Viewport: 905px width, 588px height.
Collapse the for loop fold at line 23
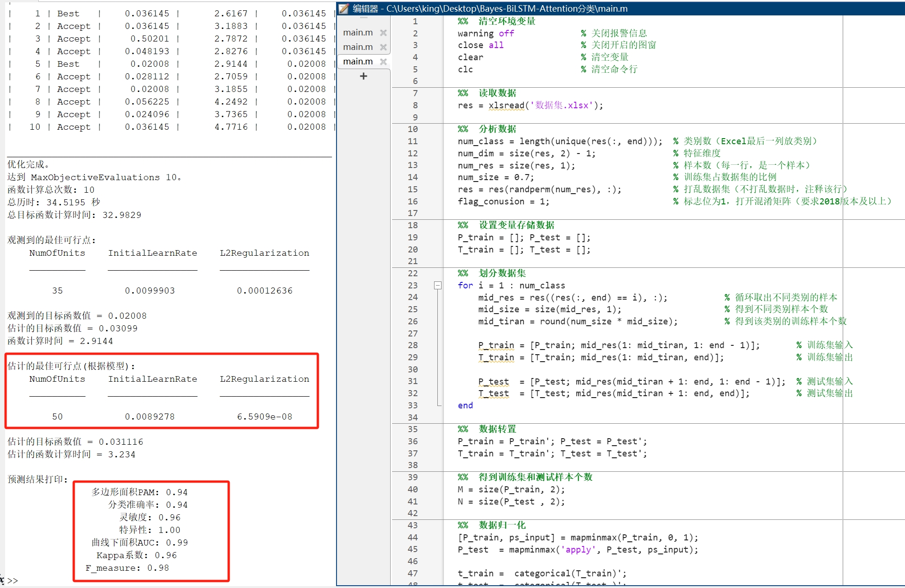tap(437, 285)
